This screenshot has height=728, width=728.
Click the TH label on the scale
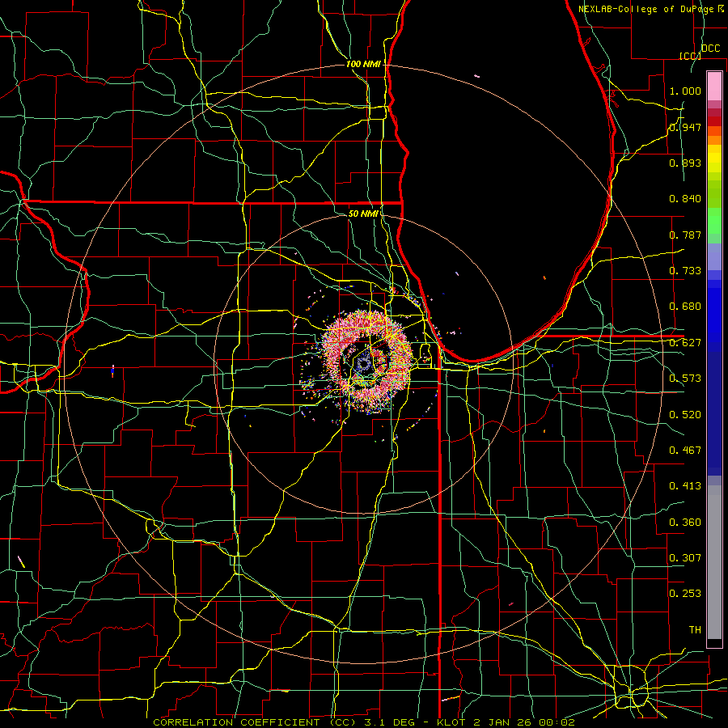695,630
